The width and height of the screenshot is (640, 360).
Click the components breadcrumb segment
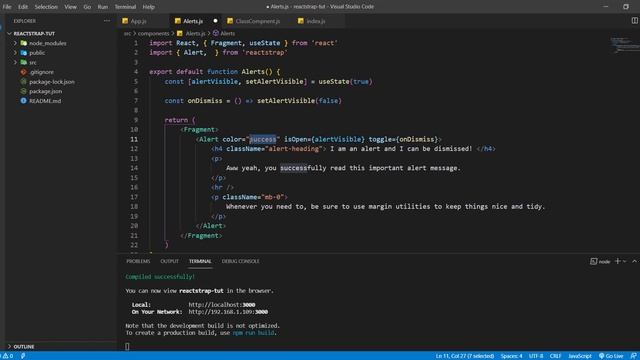tap(153, 33)
